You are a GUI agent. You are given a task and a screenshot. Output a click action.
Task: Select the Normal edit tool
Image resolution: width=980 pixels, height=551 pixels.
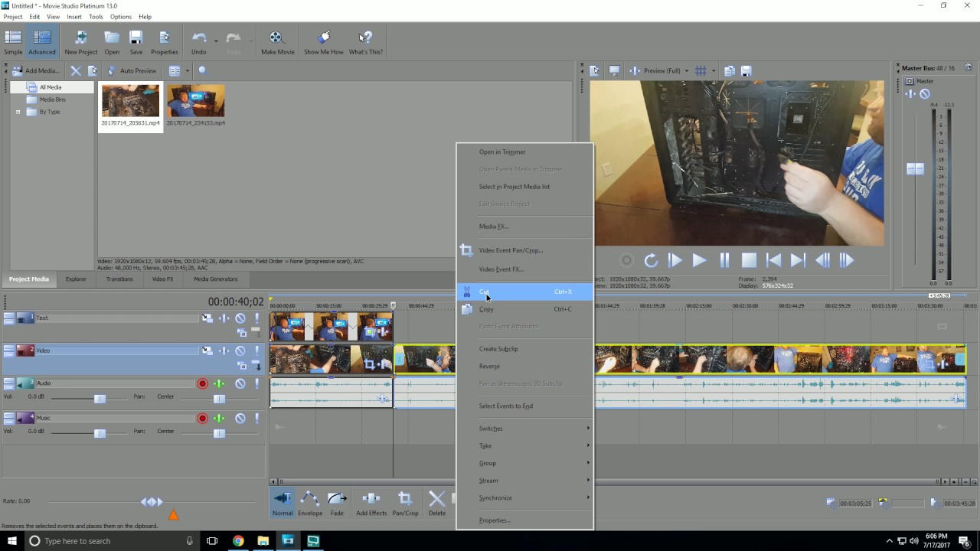tap(283, 504)
